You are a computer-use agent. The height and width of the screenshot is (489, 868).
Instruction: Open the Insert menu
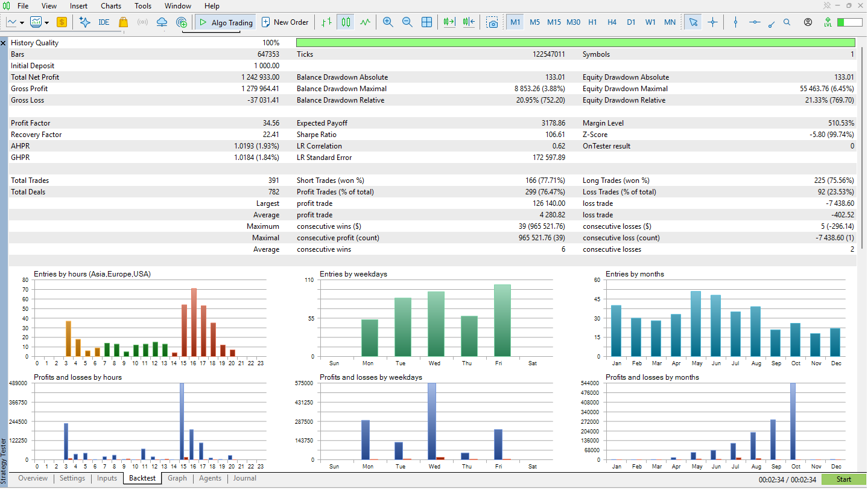78,6
